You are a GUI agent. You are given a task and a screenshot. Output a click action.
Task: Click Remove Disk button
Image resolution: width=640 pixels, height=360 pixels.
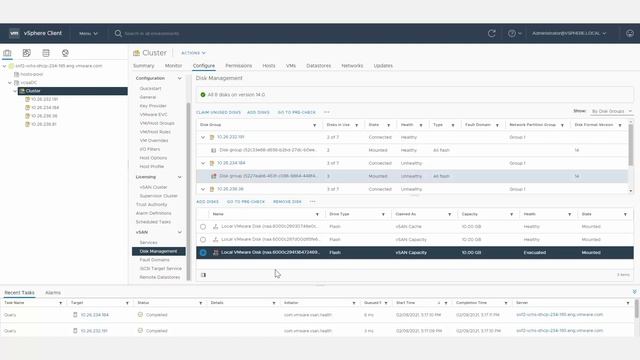click(287, 202)
